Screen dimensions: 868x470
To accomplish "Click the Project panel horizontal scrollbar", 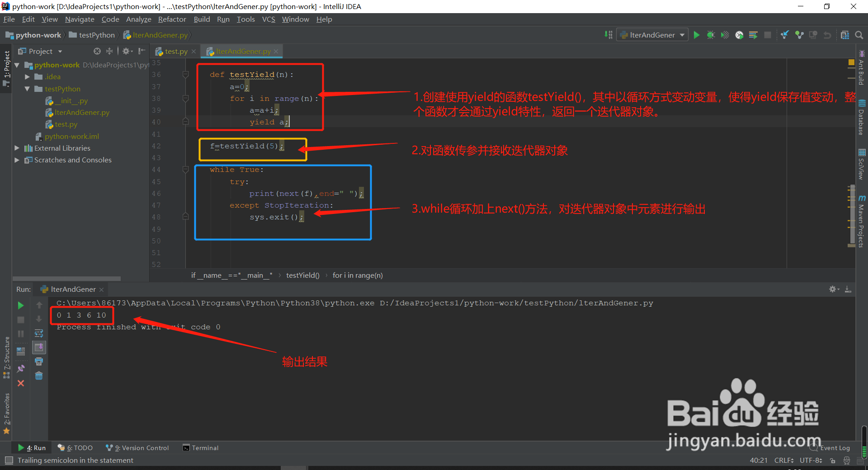I will point(67,279).
